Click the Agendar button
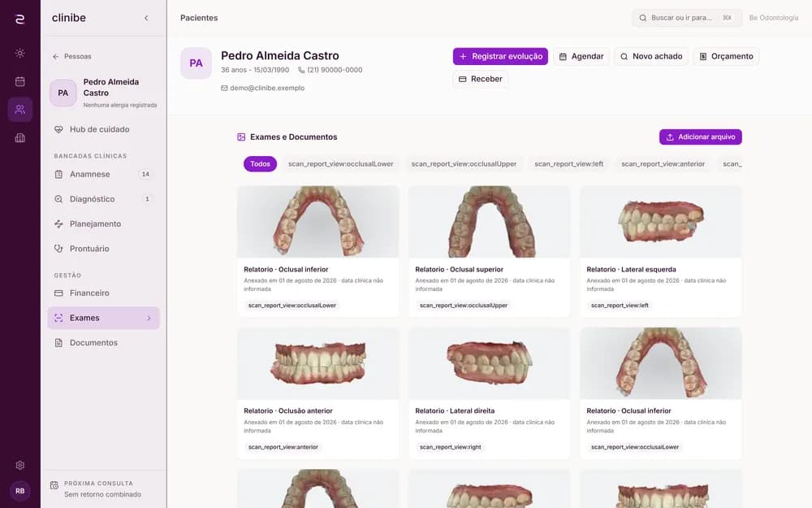This screenshot has height=508, width=812. tap(581, 57)
